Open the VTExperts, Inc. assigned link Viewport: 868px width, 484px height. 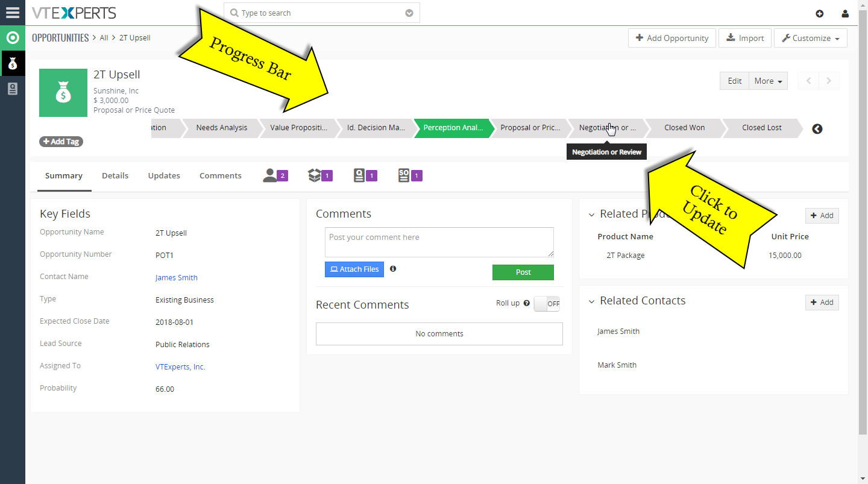[x=180, y=367]
